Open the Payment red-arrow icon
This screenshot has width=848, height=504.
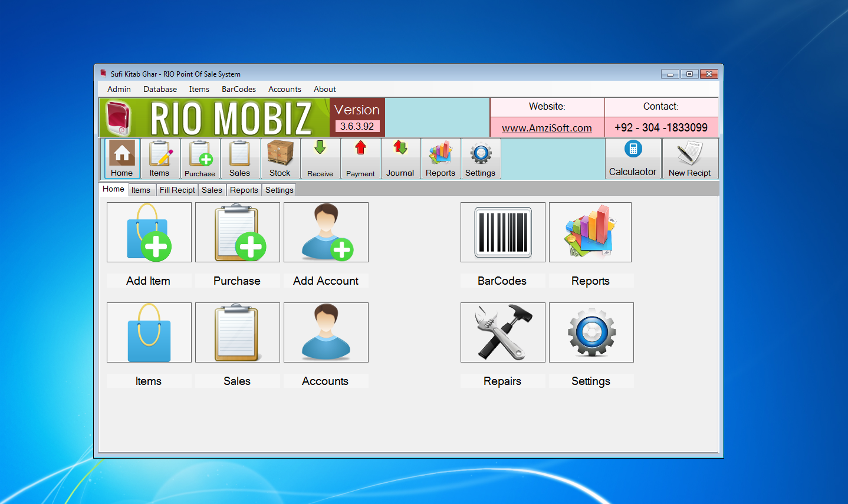[360, 158]
